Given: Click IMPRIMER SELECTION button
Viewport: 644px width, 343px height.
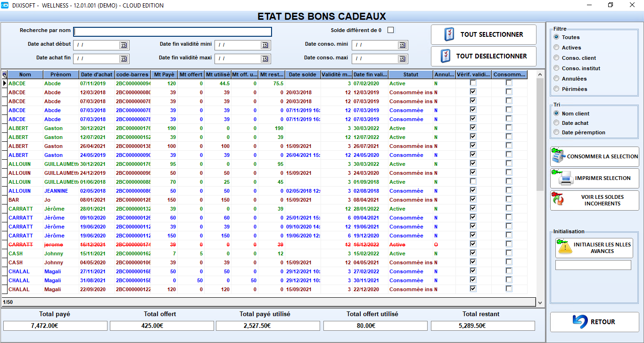Looking at the screenshot, I should click(x=594, y=178).
